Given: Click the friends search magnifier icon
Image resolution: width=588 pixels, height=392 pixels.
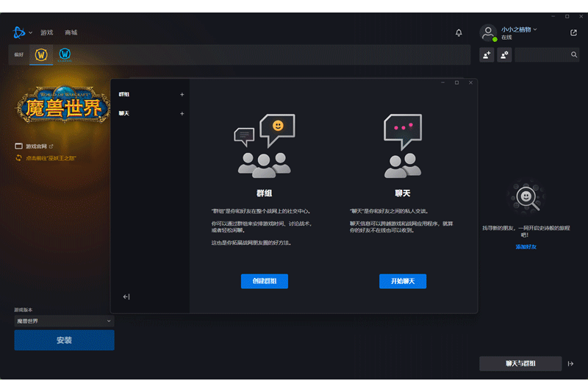Looking at the screenshot, I should coord(574,54).
